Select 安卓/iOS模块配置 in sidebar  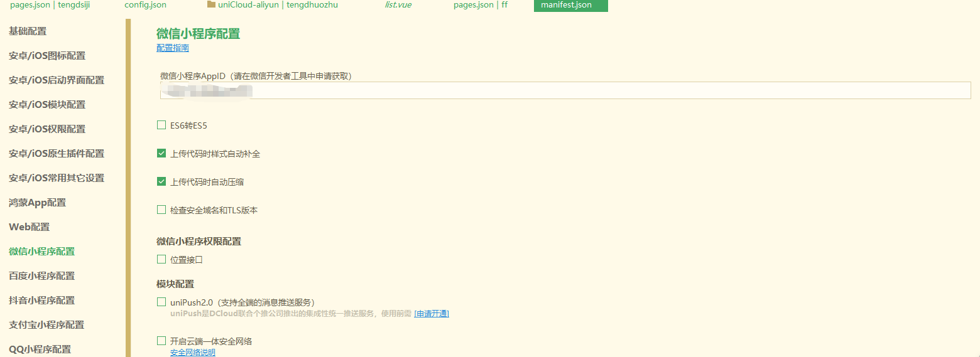coord(47,105)
